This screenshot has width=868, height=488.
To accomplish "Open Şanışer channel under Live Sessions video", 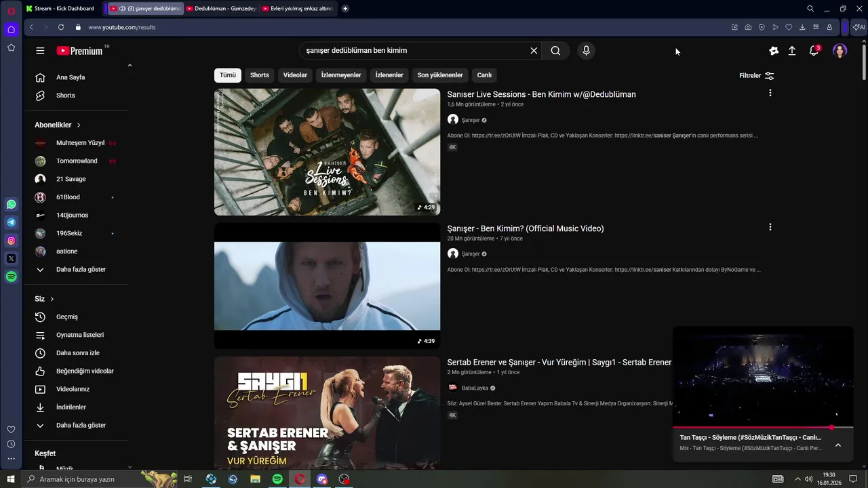I will pyautogui.click(x=470, y=120).
